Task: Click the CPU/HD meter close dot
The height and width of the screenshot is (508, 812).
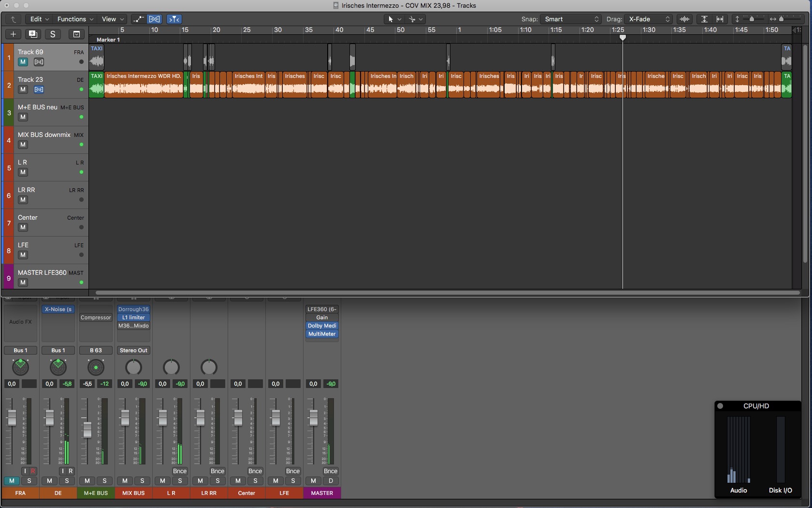Action: coord(720,406)
